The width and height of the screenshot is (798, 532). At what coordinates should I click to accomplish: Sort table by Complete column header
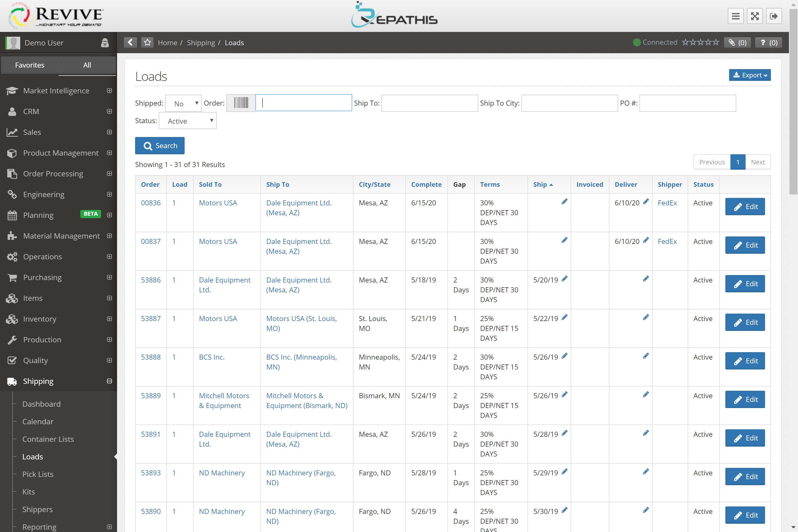[x=426, y=185]
